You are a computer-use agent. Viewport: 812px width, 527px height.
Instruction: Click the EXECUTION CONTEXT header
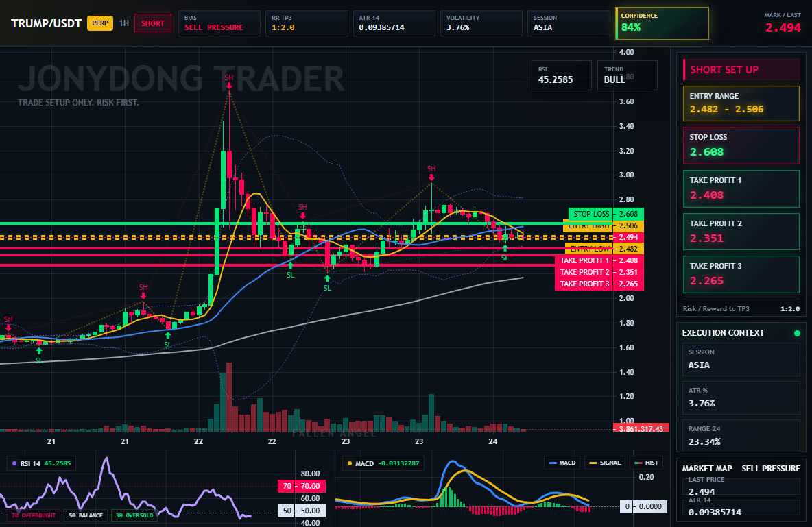click(x=723, y=333)
